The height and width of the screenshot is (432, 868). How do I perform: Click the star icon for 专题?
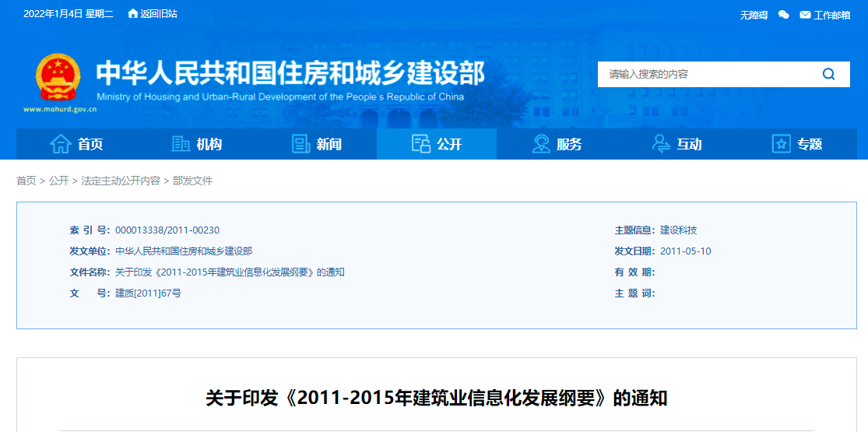tap(781, 144)
